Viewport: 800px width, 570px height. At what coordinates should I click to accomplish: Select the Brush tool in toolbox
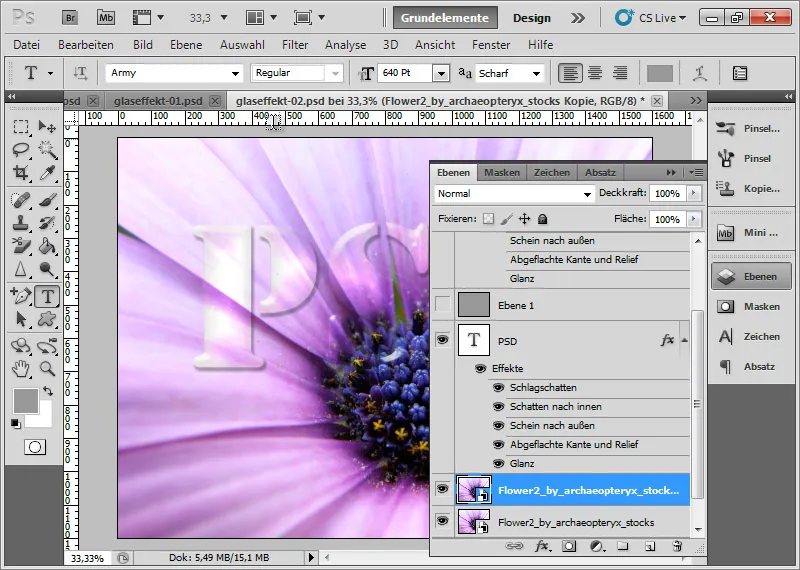pyautogui.click(x=47, y=200)
